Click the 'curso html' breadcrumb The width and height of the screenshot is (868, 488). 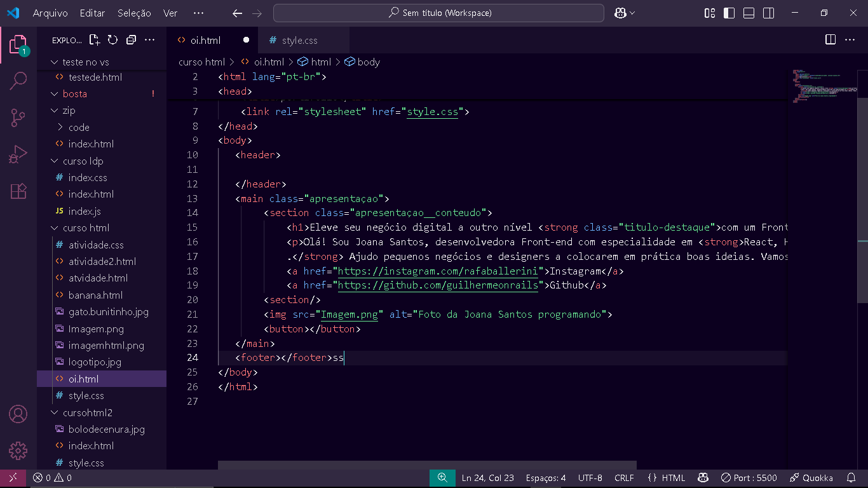pyautogui.click(x=201, y=62)
